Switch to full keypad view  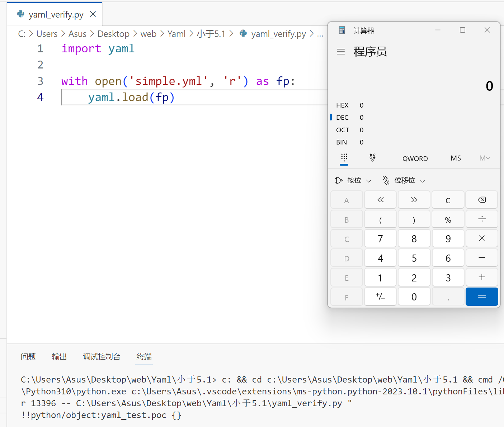click(344, 158)
